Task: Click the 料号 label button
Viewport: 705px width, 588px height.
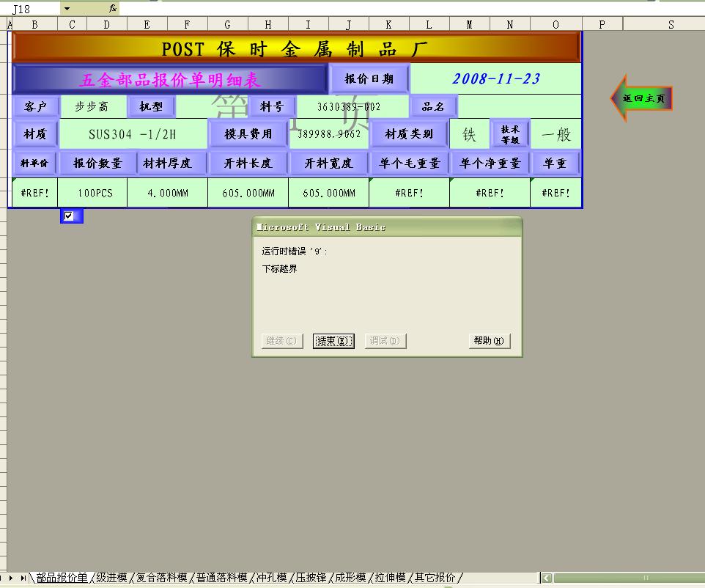Action: coord(272,106)
